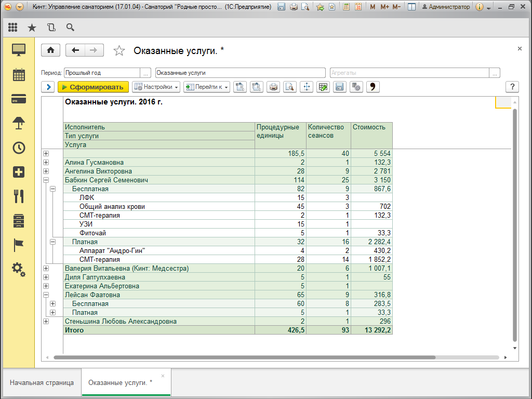The image size is (532, 399).
Task: Open the gears settings section in sidebar
Action: coord(19,269)
